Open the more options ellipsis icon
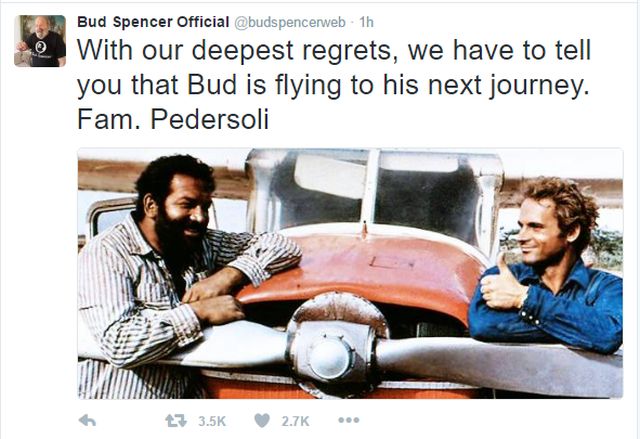 (348, 421)
